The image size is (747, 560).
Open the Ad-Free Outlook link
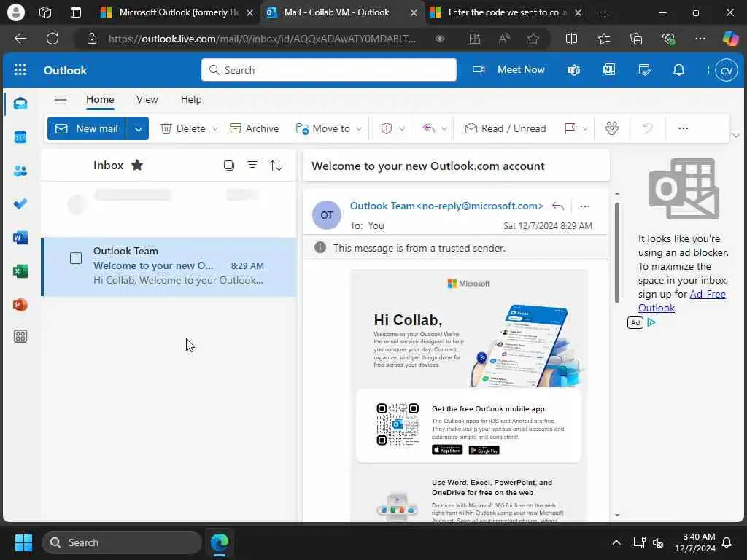(x=682, y=301)
